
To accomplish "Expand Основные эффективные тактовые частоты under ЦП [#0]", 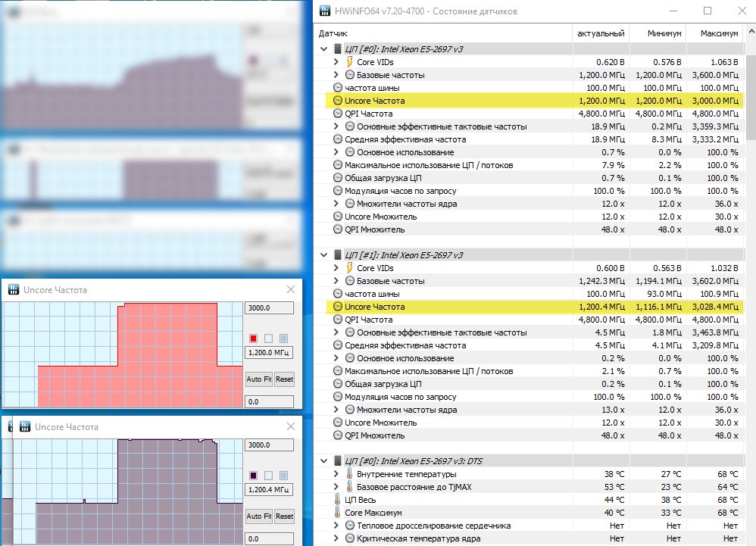I will pos(336,126).
